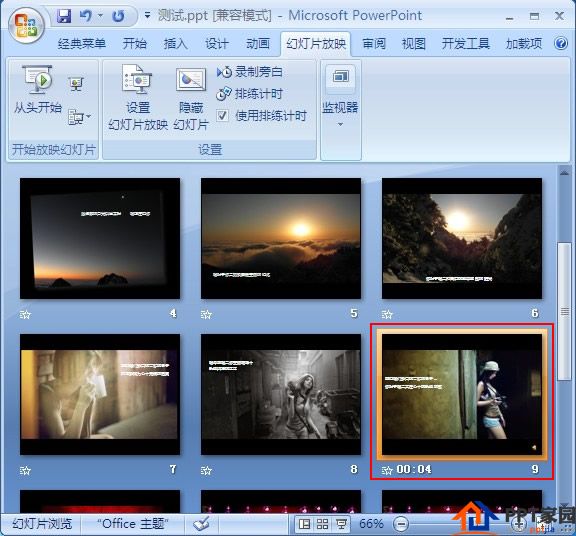Image resolution: width=576 pixels, height=536 pixels.
Task: Click the spell check status icon
Action: pos(201,524)
